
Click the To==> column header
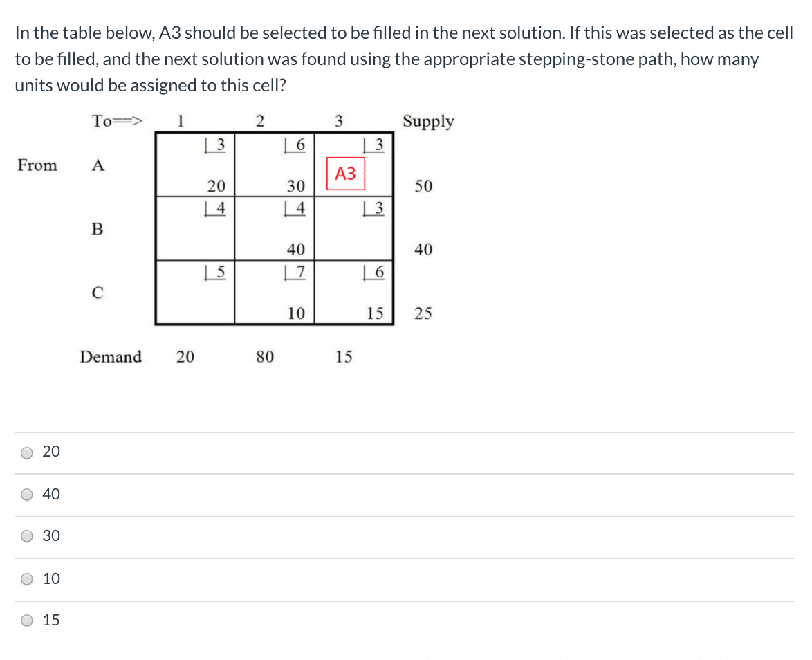[x=116, y=122]
